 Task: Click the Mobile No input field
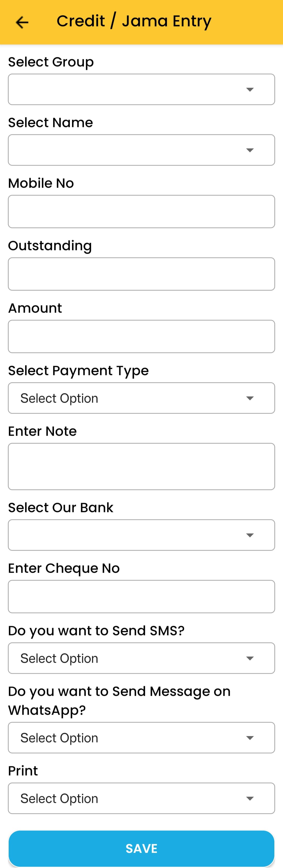[141, 212]
